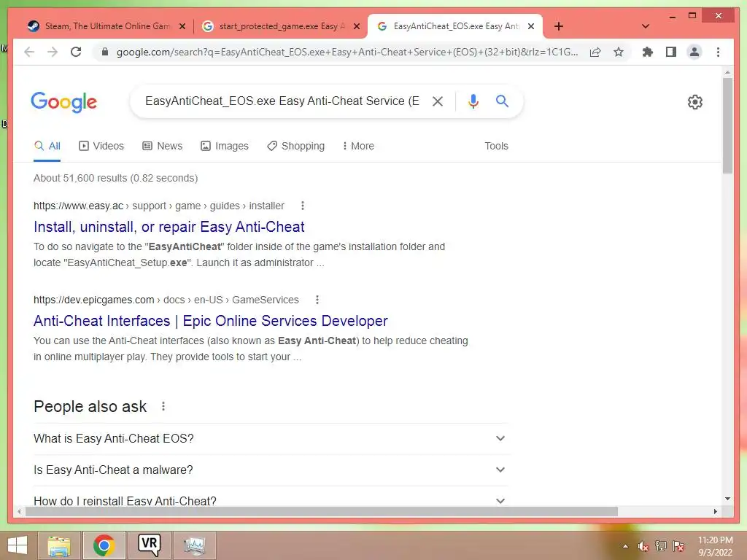747x560 pixels.
Task: Open People also ask options menu
Action: click(x=163, y=406)
